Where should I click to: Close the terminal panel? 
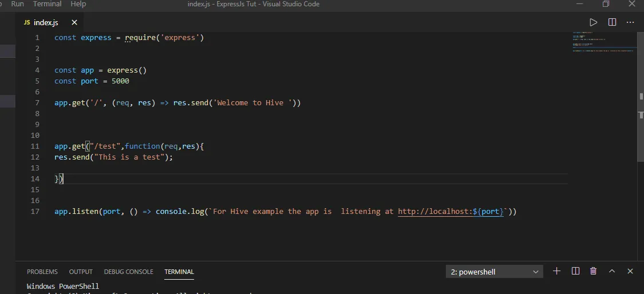click(x=630, y=271)
